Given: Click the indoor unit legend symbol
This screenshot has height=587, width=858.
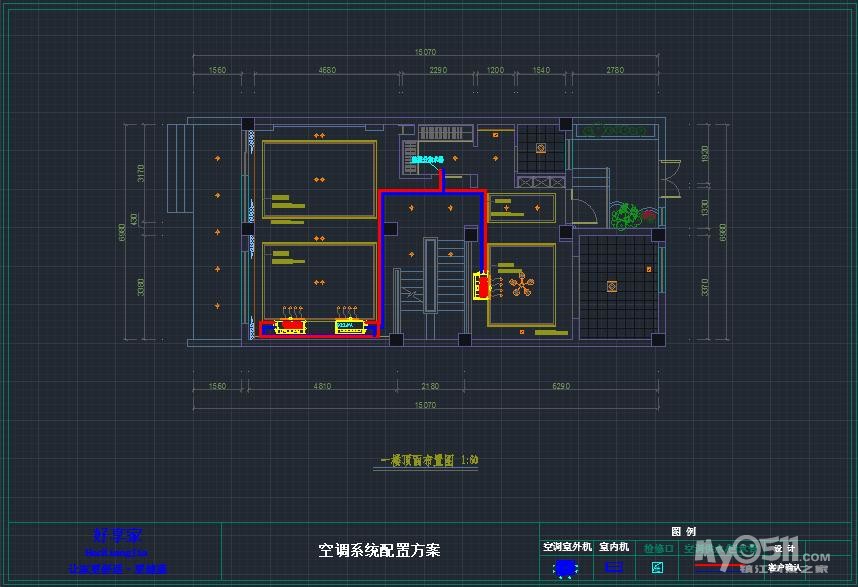Looking at the screenshot, I should tap(614, 568).
